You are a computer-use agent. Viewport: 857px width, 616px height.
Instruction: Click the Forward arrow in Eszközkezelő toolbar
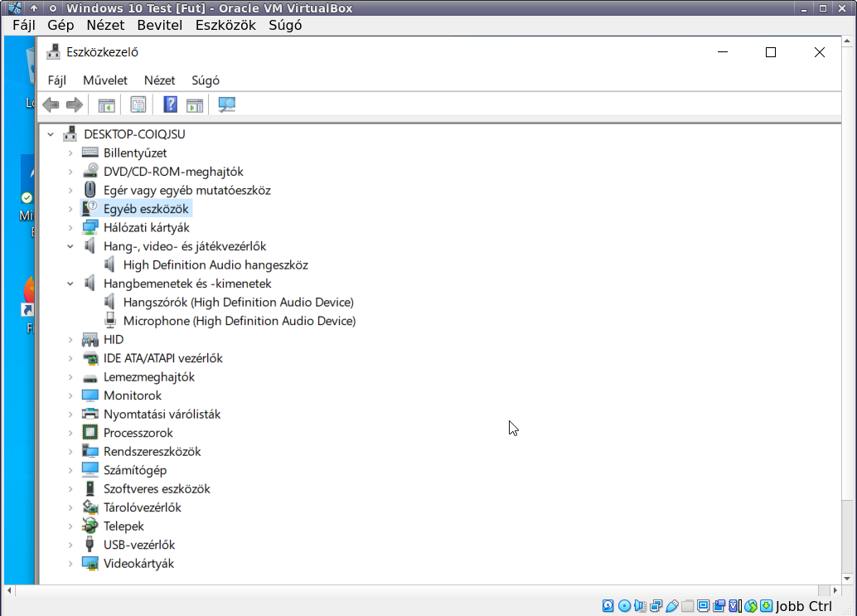pos(75,104)
